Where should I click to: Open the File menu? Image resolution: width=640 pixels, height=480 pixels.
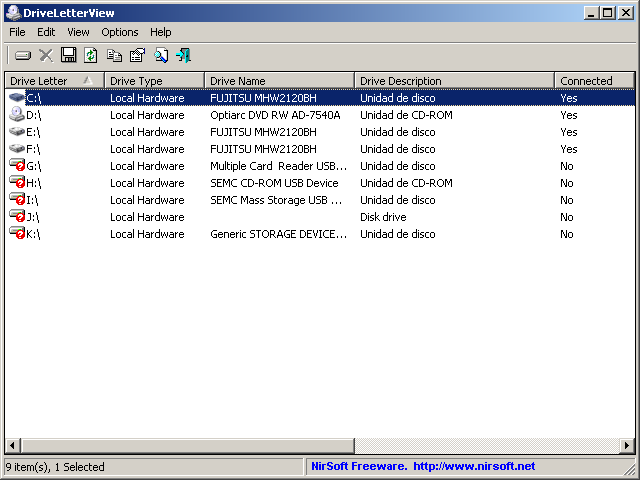point(17,32)
